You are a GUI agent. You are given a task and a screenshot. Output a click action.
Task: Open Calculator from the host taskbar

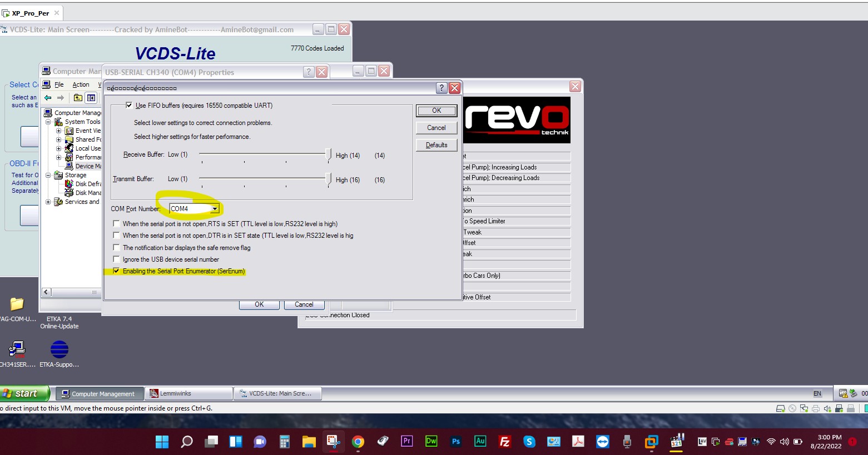(285, 442)
